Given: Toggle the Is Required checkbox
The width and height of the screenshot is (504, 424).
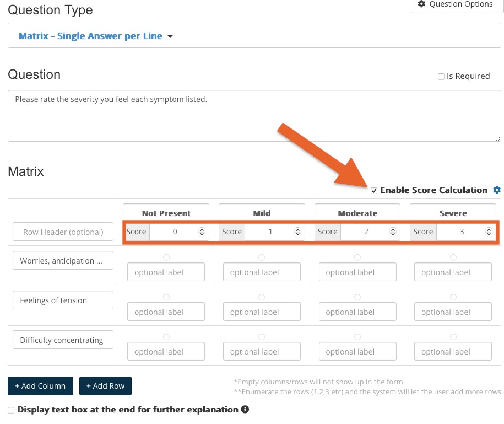Looking at the screenshot, I should pyautogui.click(x=441, y=77).
